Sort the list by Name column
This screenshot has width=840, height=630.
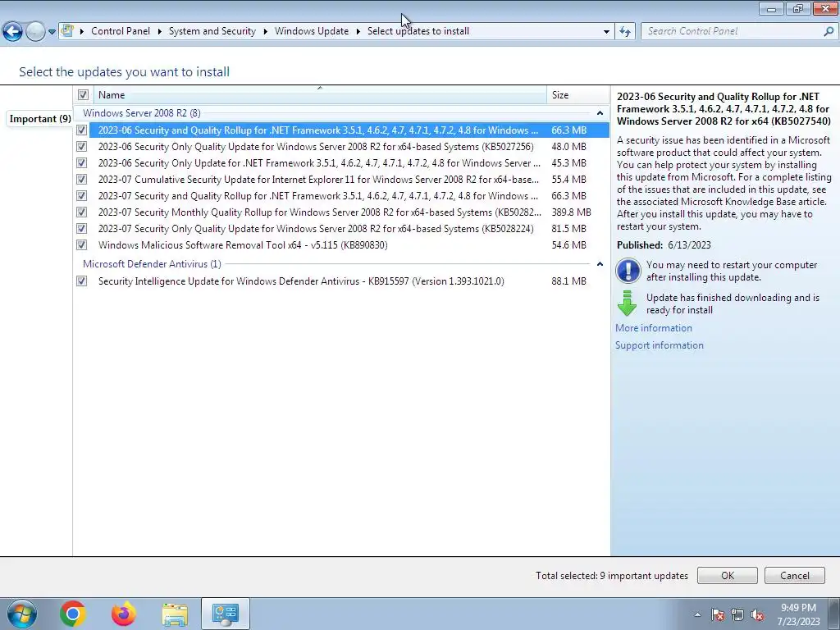(x=321, y=95)
